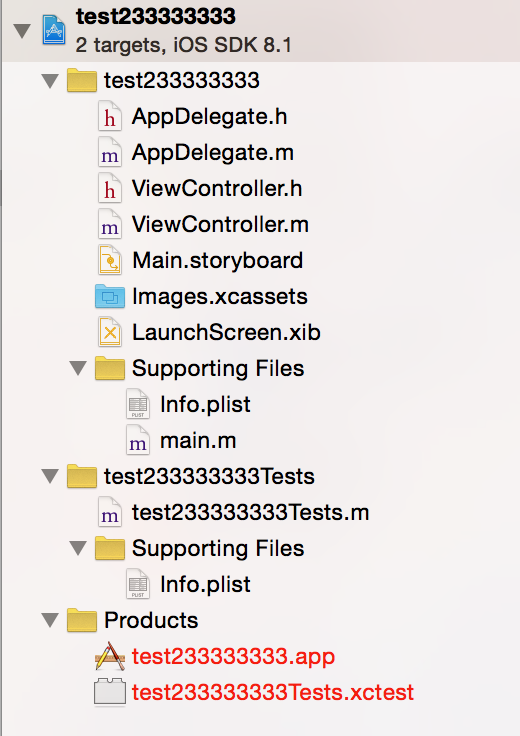The height and width of the screenshot is (736, 520).
Task: Click the Xcode project blueprint icon
Action: [x=54, y=30]
